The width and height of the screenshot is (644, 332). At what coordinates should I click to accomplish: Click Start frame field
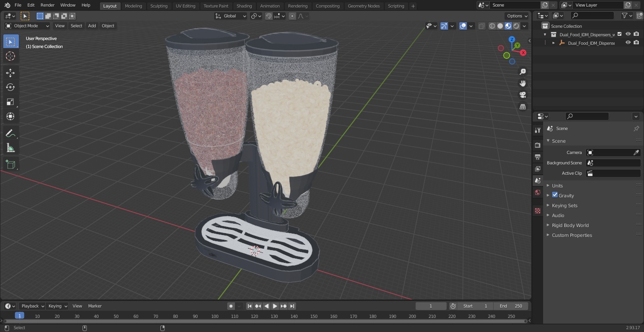[475, 306]
